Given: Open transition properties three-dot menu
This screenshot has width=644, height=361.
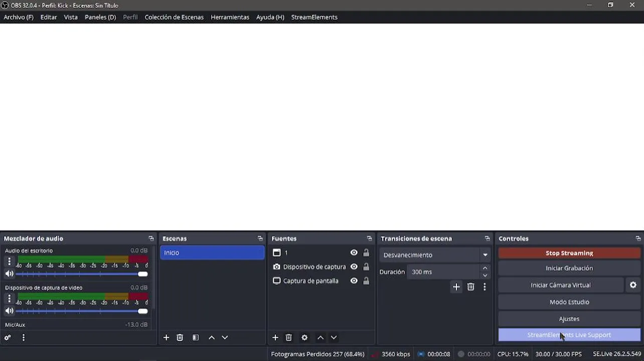Looking at the screenshot, I should point(485,287).
